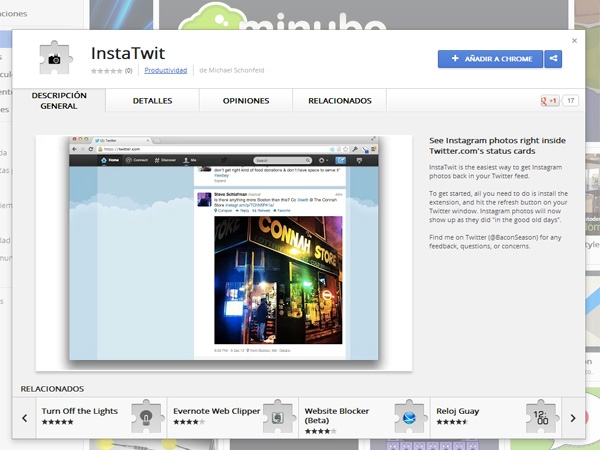Click the InstaTwit title heading
The width and height of the screenshot is (600, 450).
pos(128,53)
